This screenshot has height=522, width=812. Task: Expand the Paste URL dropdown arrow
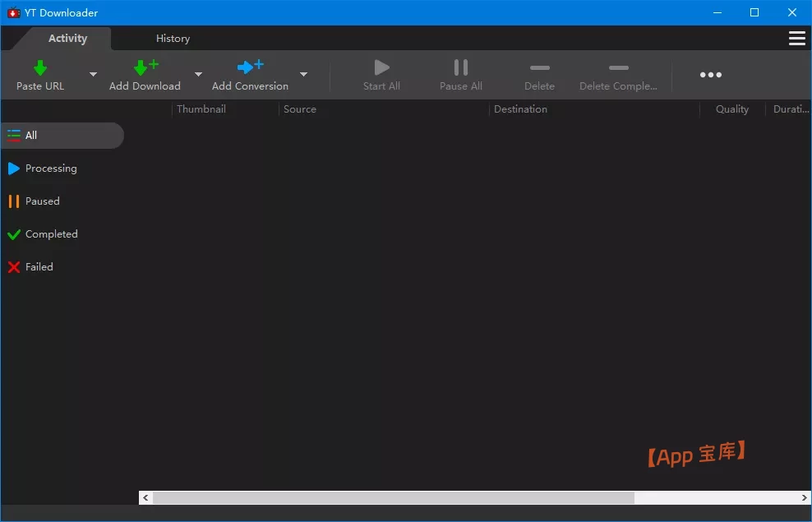93,75
